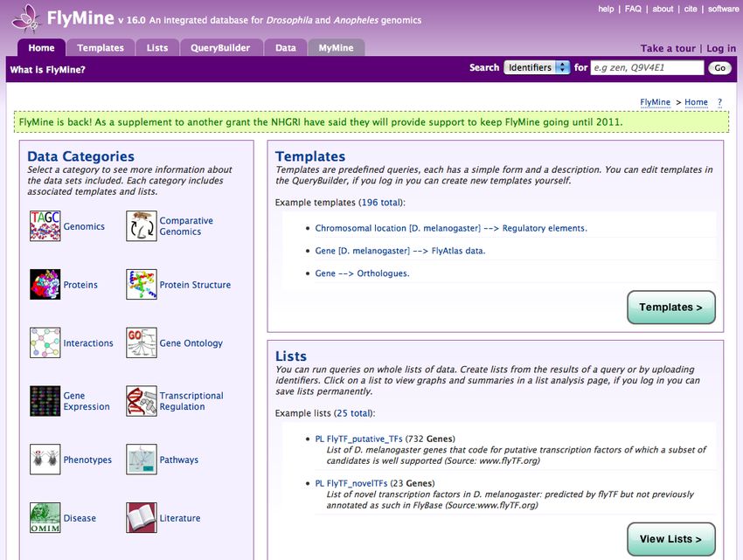Open the Literature text link
This screenshot has height=560, width=743.
coord(179,518)
